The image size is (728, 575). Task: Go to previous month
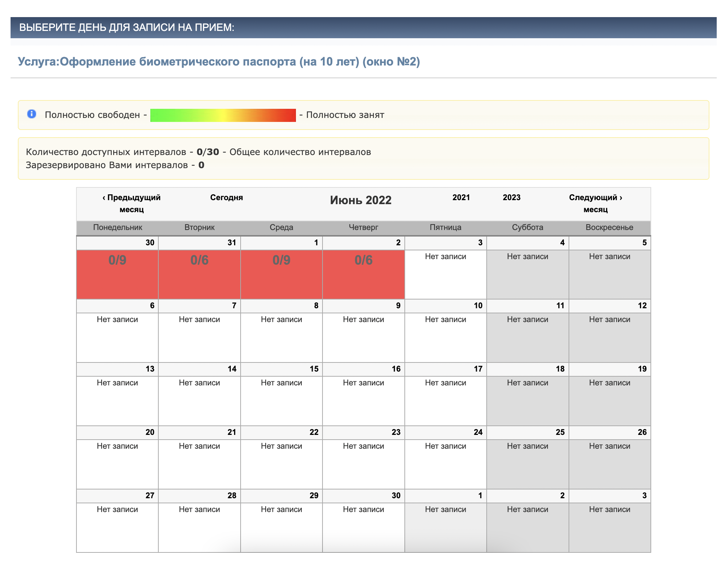pyautogui.click(x=131, y=203)
